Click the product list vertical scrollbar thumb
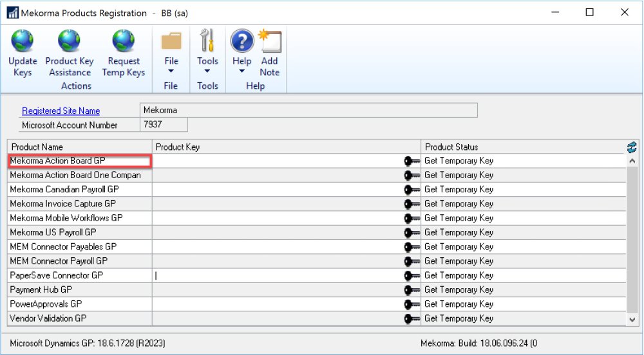Viewport: 644px width, 355px height. 632,240
